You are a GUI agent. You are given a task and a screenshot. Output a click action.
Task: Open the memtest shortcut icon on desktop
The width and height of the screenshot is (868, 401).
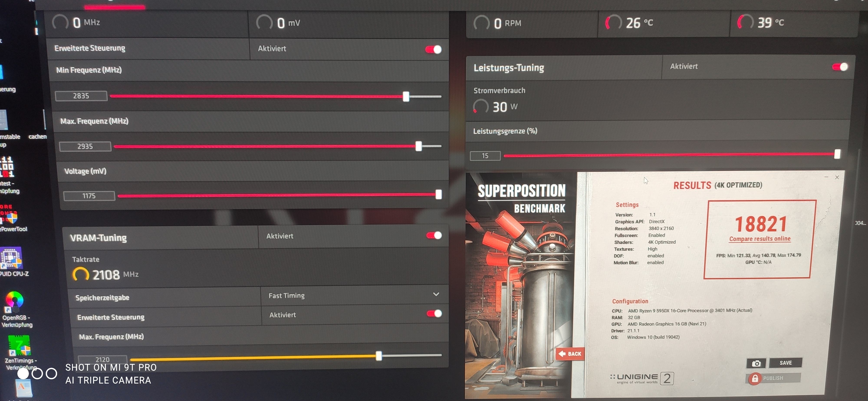click(x=7, y=167)
